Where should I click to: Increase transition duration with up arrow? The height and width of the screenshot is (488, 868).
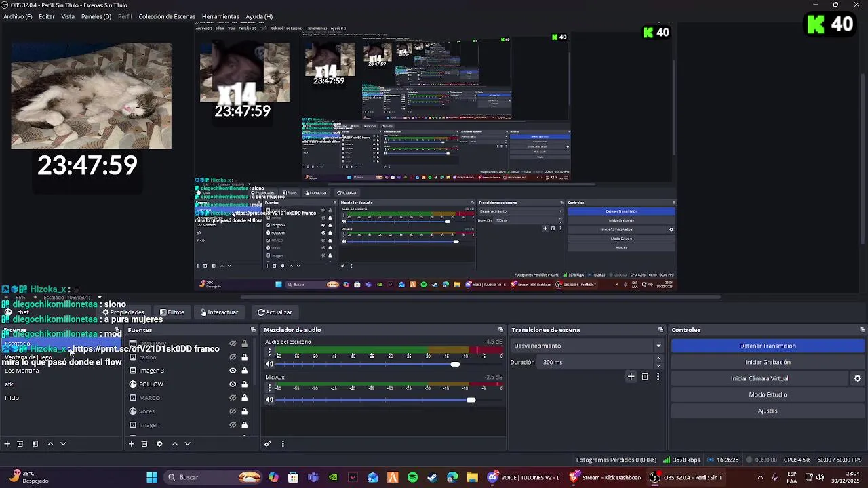[x=658, y=359]
